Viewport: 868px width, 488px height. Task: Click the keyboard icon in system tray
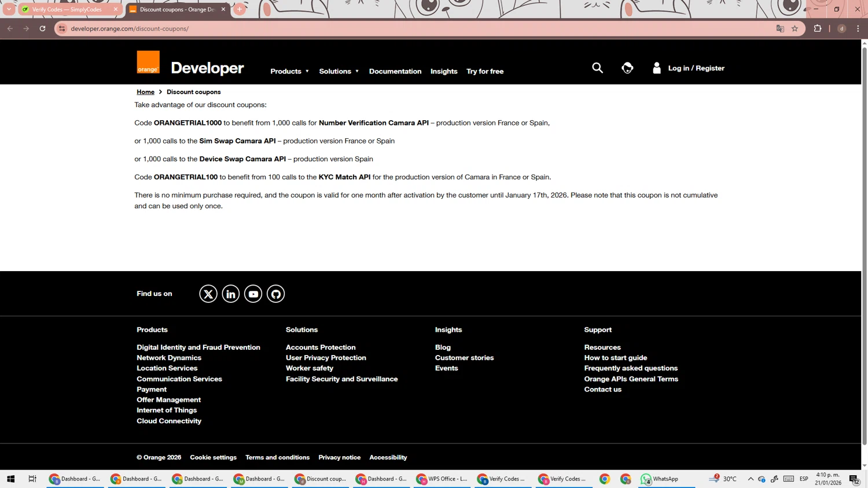[x=789, y=479]
